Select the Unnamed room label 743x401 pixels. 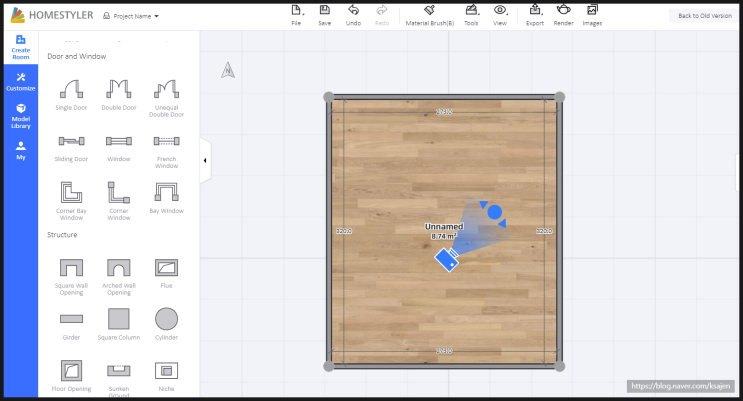click(444, 227)
